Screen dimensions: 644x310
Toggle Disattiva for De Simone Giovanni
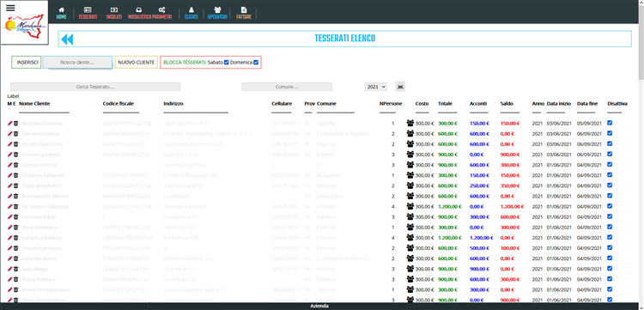pos(610,206)
